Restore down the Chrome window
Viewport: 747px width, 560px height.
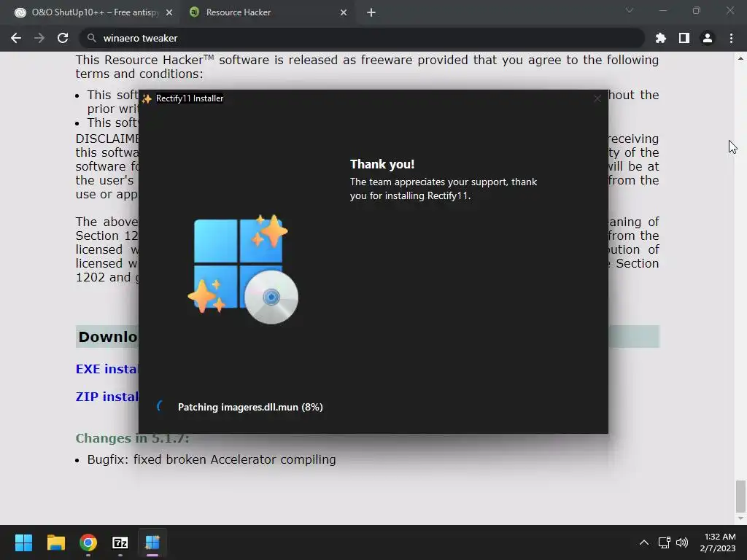[x=697, y=10]
